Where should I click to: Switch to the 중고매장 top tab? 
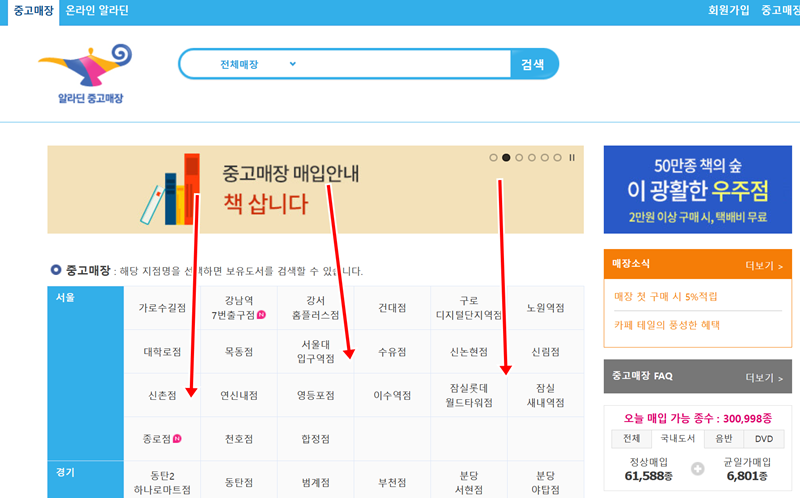pyautogui.click(x=33, y=11)
